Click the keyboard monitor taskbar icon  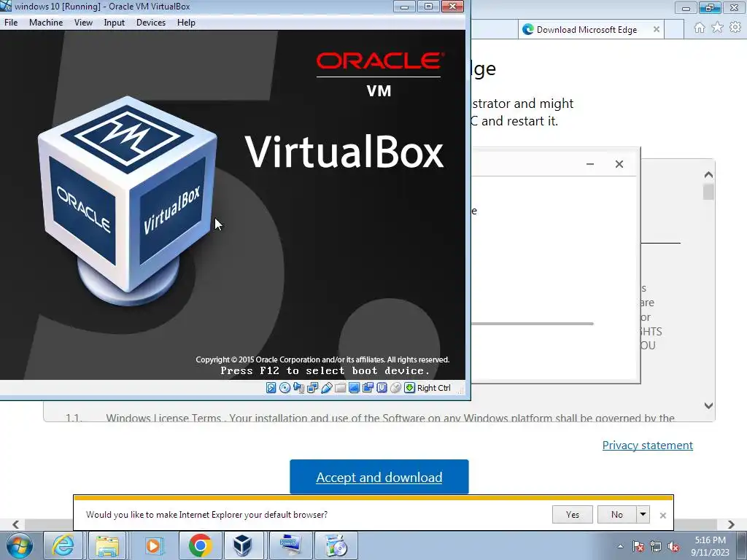[290, 545]
